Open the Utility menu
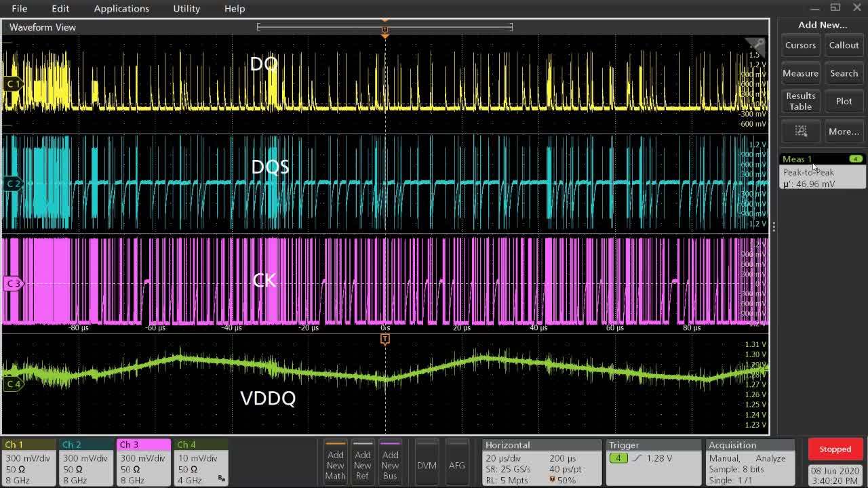Viewport: 868px width, 488px height. pyautogui.click(x=186, y=8)
